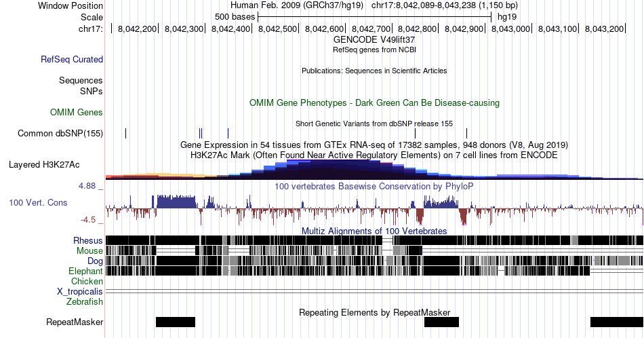Select the Layered H3K27Ac track label
This screenshot has width=644, height=338.
pos(44,164)
